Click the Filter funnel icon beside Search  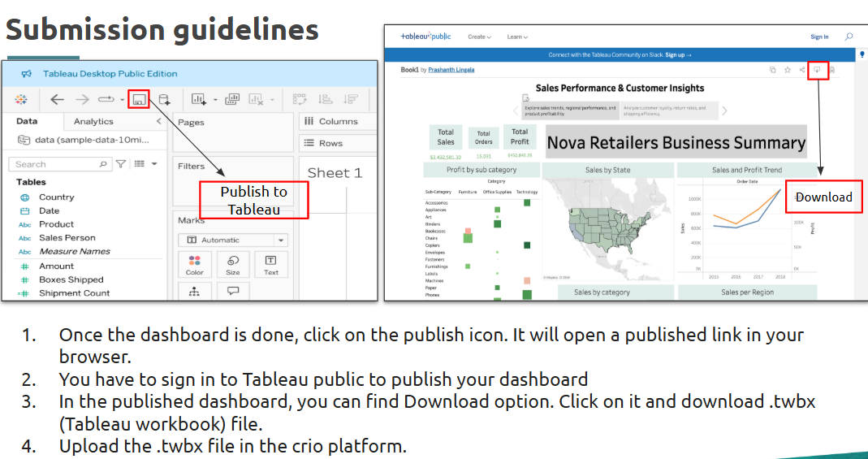(121, 164)
